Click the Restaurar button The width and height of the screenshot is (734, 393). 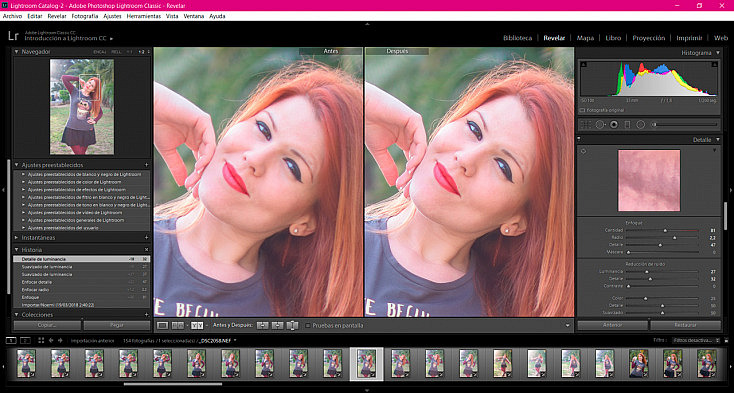[686, 325]
